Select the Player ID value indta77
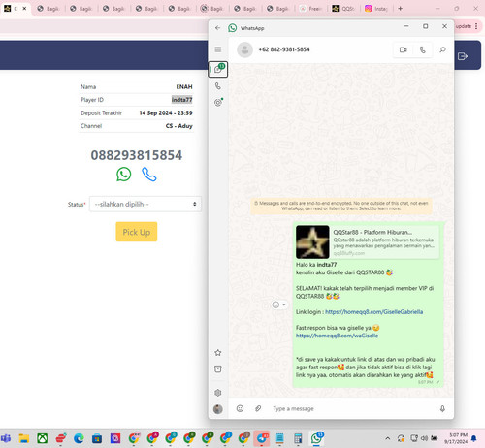485x448 pixels. point(181,100)
